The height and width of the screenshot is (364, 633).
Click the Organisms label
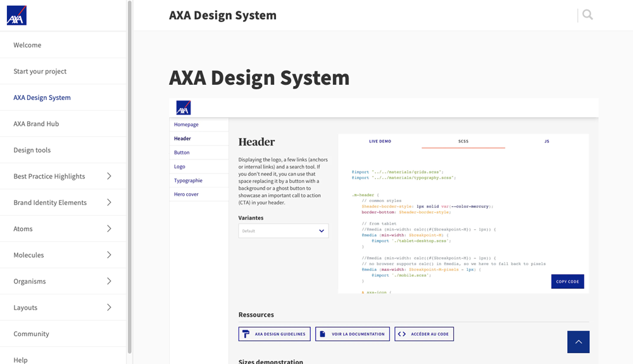click(x=30, y=281)
